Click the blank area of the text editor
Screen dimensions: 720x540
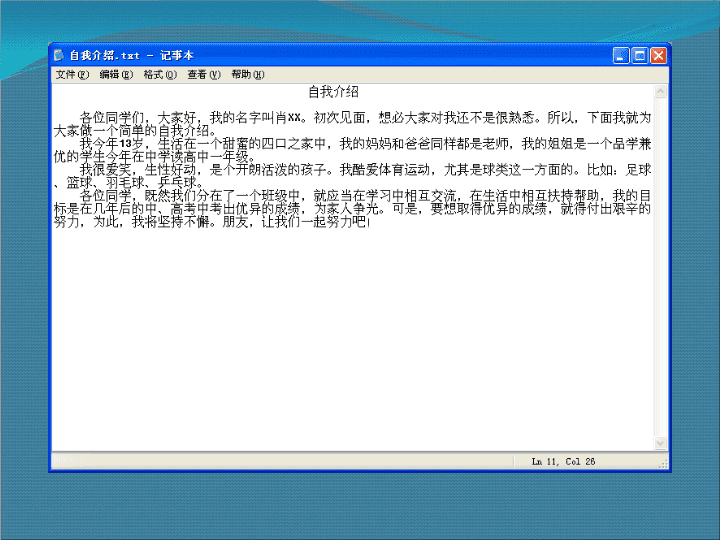(353, 340)
